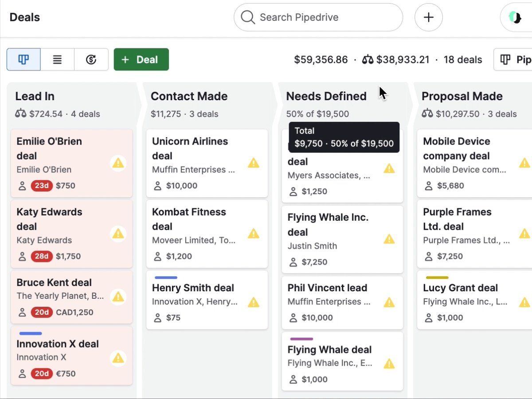The height and width of the screenshot is (399, 532).
Task: Click the Search Pipedrive field
Action: pos(318,17)
